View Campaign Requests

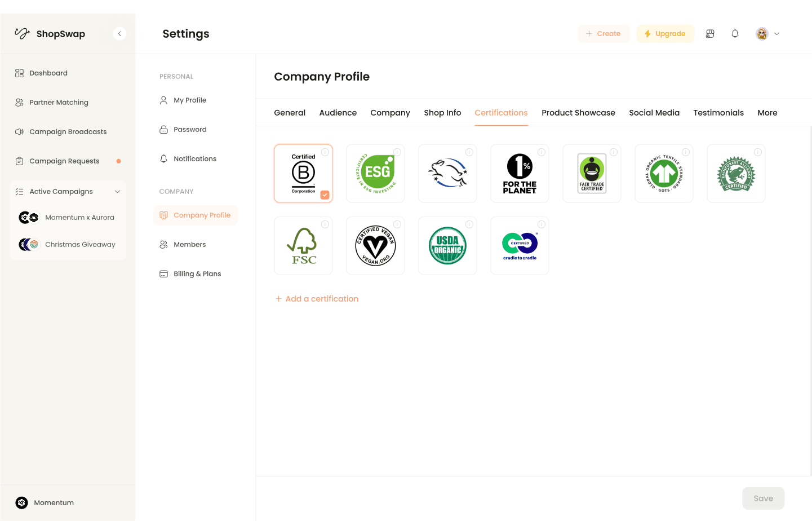64,161
